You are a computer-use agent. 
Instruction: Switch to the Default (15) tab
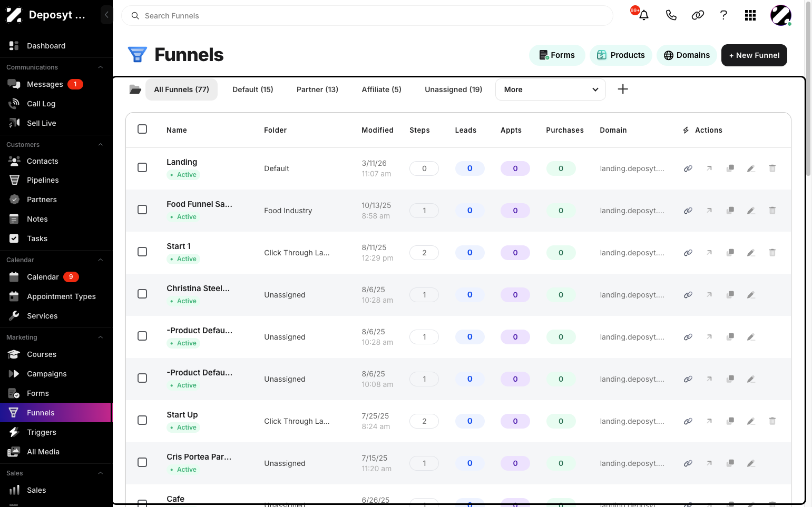[x=253, y=90]
